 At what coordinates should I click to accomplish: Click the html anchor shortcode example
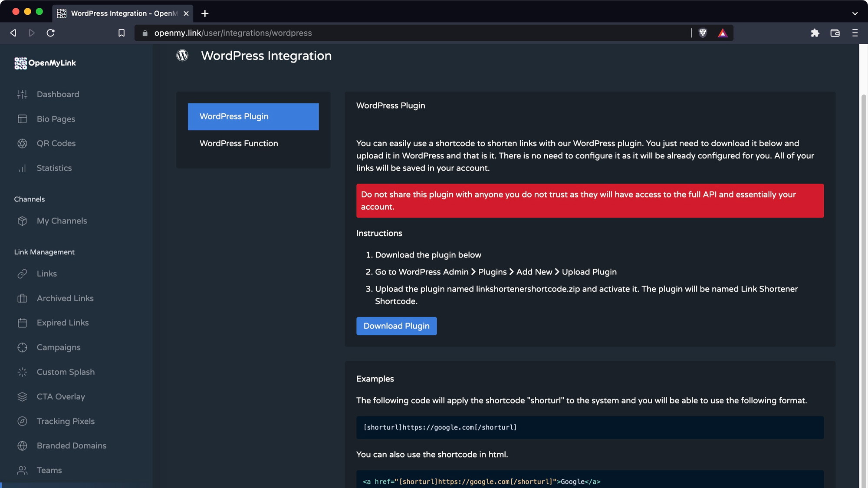tap(590, 480)
